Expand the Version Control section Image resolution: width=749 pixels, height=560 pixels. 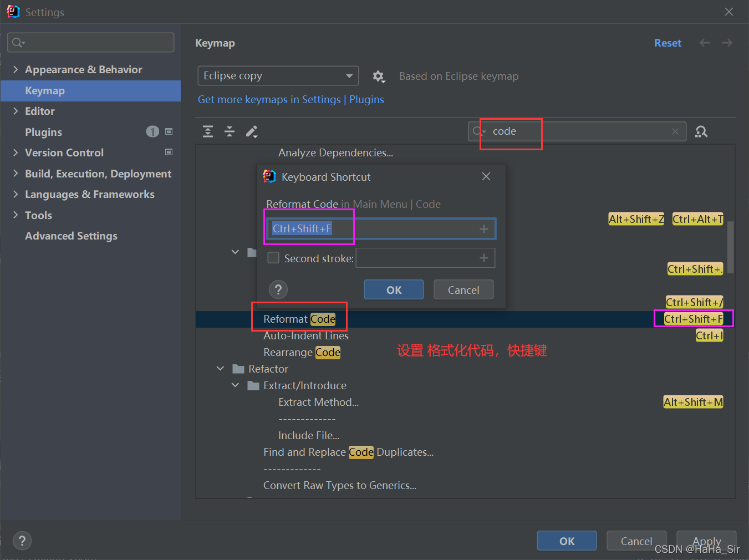tap(16, 152)
